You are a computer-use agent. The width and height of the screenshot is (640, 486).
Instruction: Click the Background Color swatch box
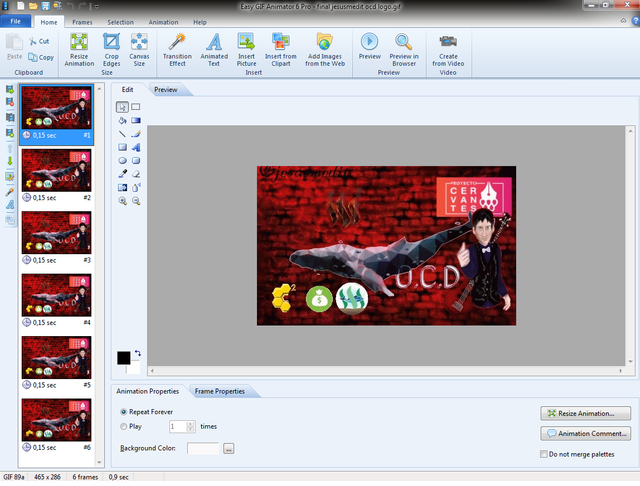point(203,448)
